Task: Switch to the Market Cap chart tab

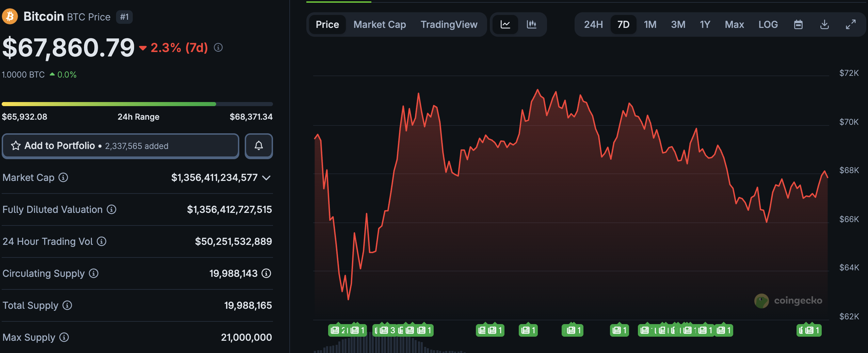Action: tap(380, 24)
